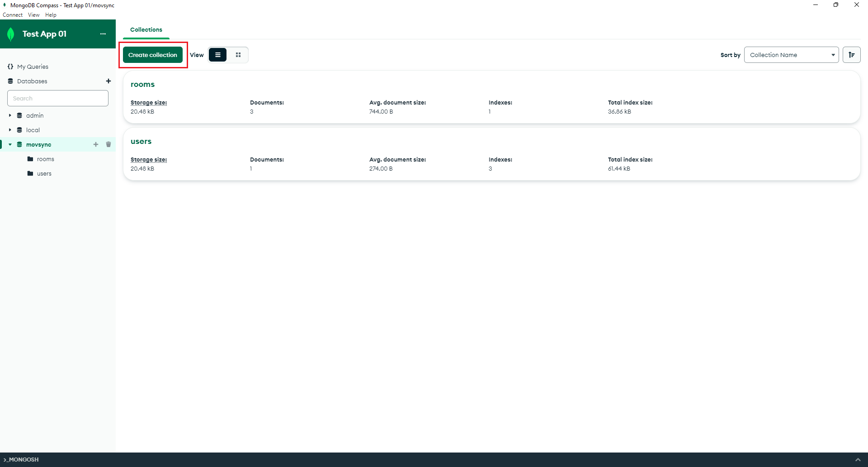This screenshot has height=467, width=868.
Task: Click the My Queries braces icon
Action: (10, 67)
